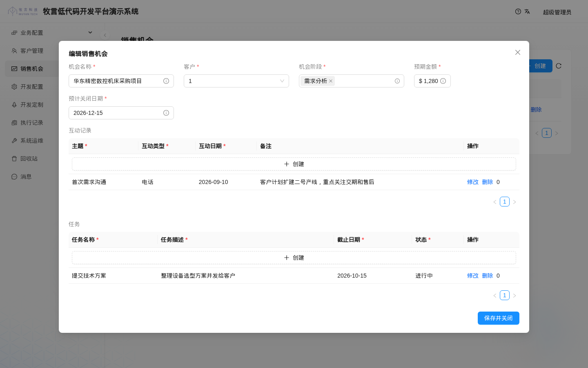
Task: Click page 1 in the background list pagination
Action: [x=547, y=133]
